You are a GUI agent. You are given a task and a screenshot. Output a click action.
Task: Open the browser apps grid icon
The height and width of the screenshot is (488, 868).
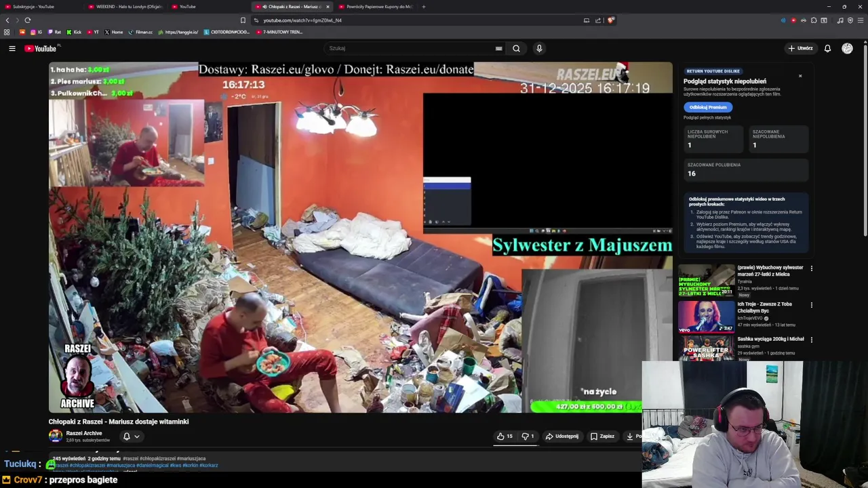point(7,32)
